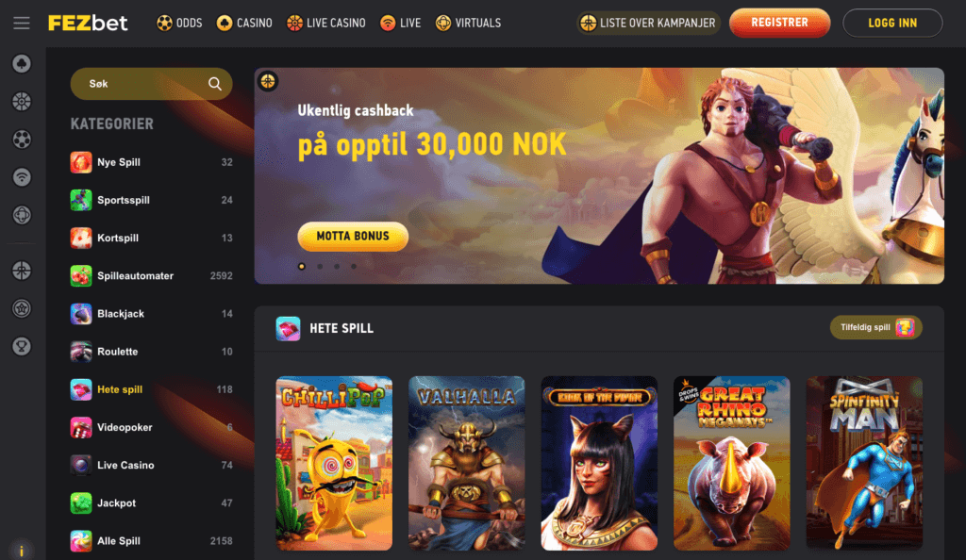Click the Registrer button

coord(779,23)
